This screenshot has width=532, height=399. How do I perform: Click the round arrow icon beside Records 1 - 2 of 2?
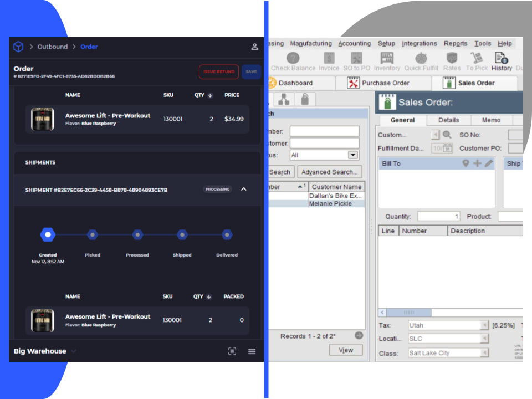tap(359, 336)
